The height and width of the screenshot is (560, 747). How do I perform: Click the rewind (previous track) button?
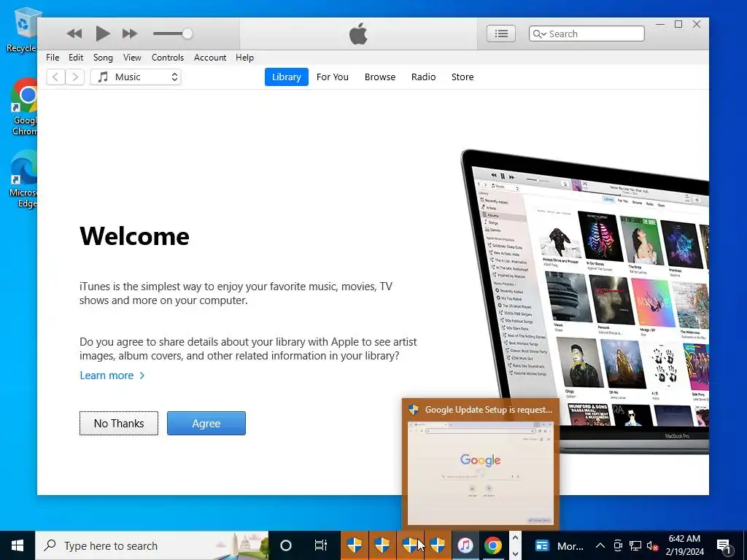[74, 34]
